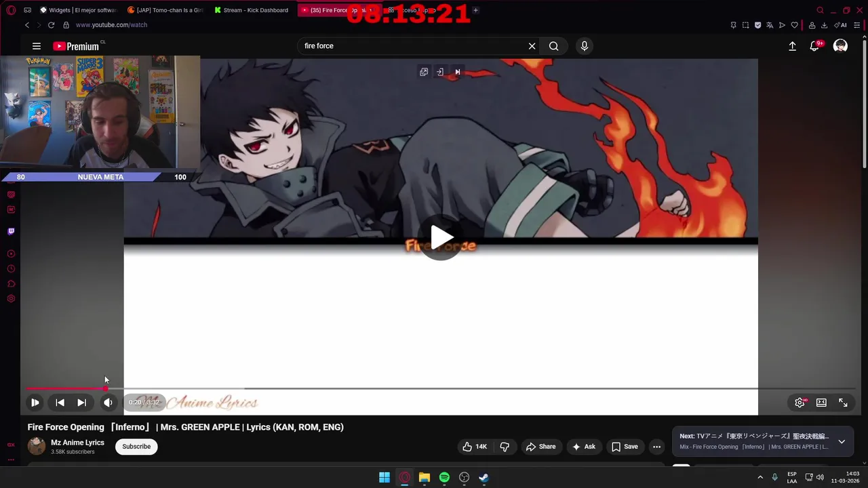
Task: Click the detach-to-sidebar icon above video
Action: coord(440,72)
